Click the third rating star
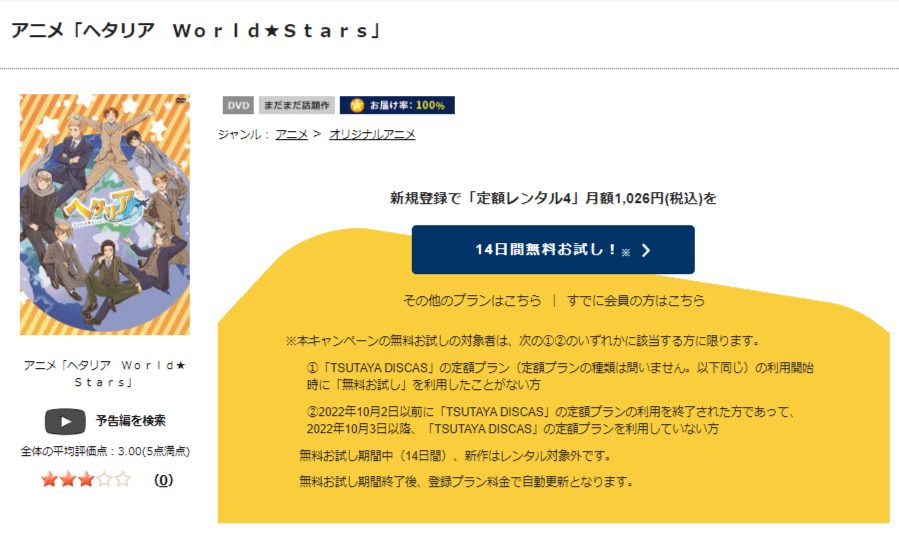 [86, 479]
